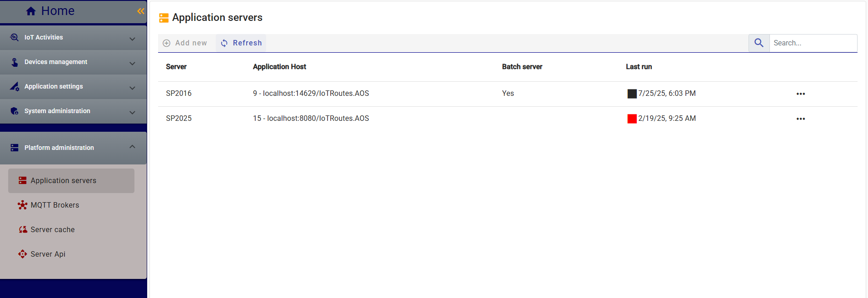
Task: Open three-dot menu for SP2025 row
Action: tap(800, 119)
